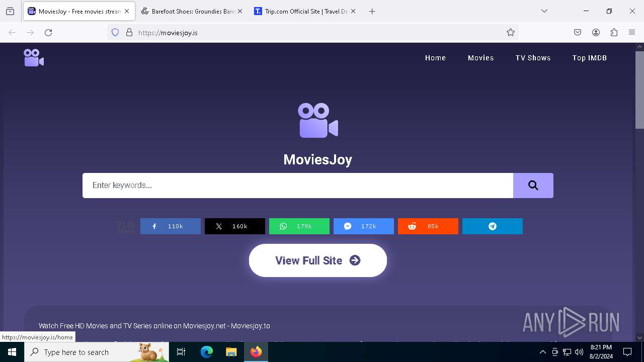Open the Windows Start menu
The width and height of the screenshot is (644, 362).
click(x=12, y=352)
